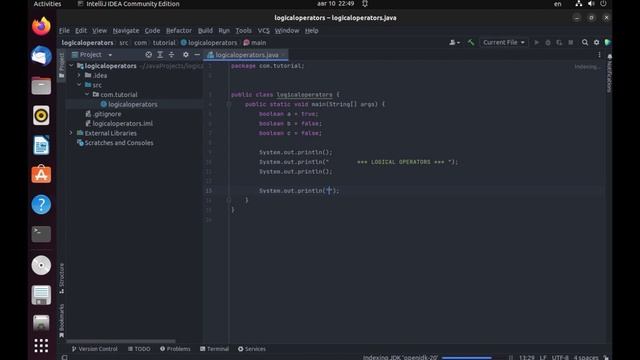The width and height of the screenshot is (640, 360).
Task: Open Search Everywhere magnifier icon
Action: point(585,42)
